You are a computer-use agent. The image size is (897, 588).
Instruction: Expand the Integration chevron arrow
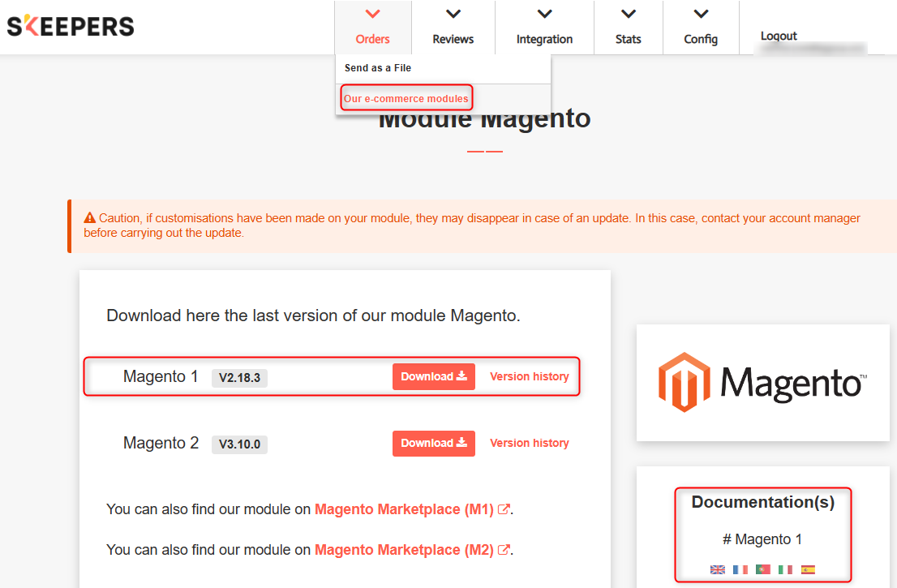pos(545,14)
